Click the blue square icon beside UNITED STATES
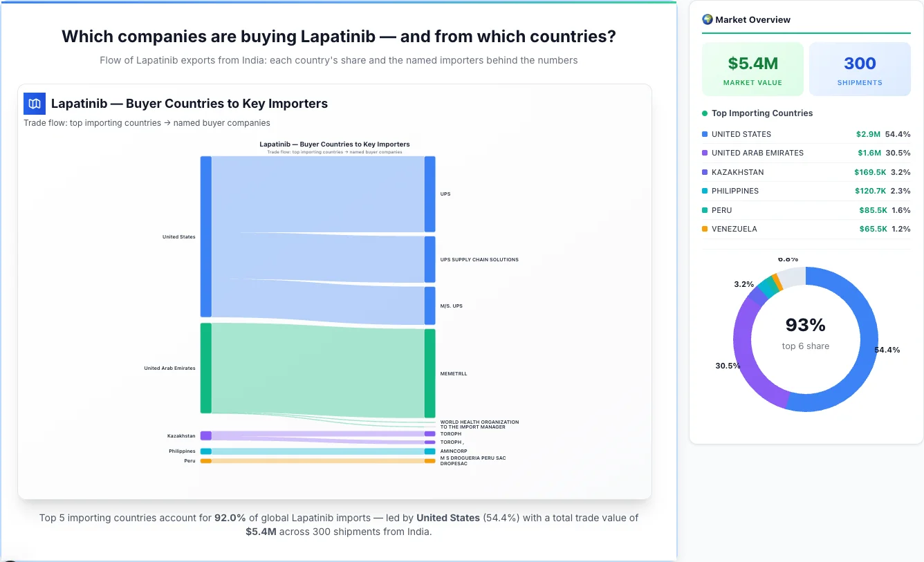Viewport: 924px width, 562px height. pos(703,134)
